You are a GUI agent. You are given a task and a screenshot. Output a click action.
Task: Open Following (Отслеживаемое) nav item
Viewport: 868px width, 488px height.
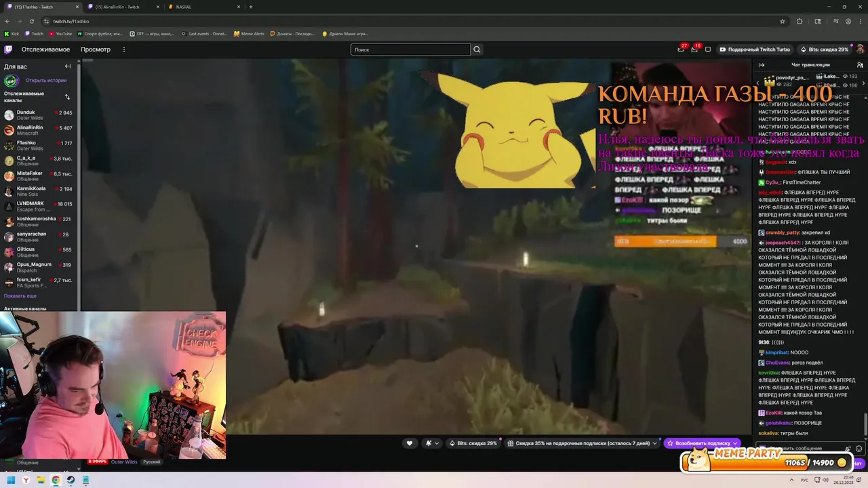tap(45, 49)
